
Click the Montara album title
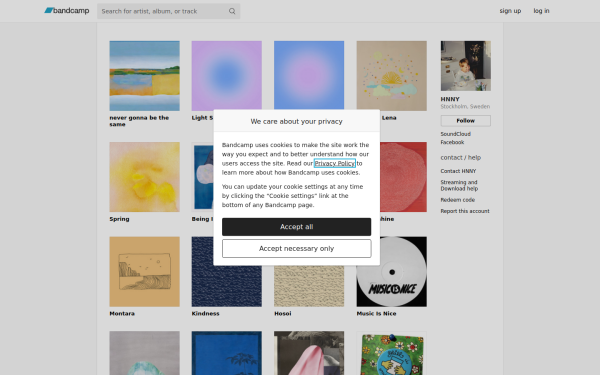pos(122,313)
